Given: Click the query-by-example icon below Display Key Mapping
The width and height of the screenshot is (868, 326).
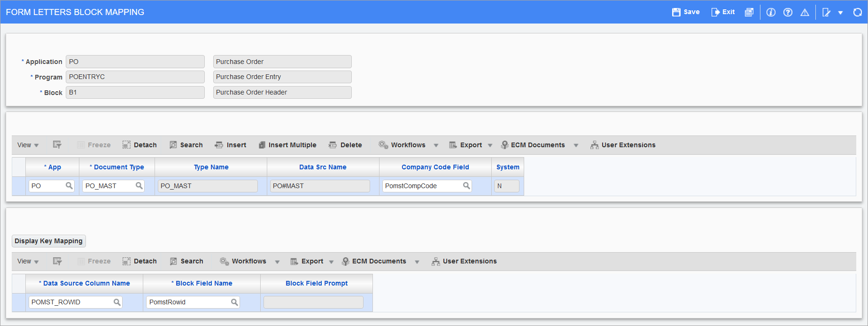Looking at the screenshot, I should [x=57, y=261].
